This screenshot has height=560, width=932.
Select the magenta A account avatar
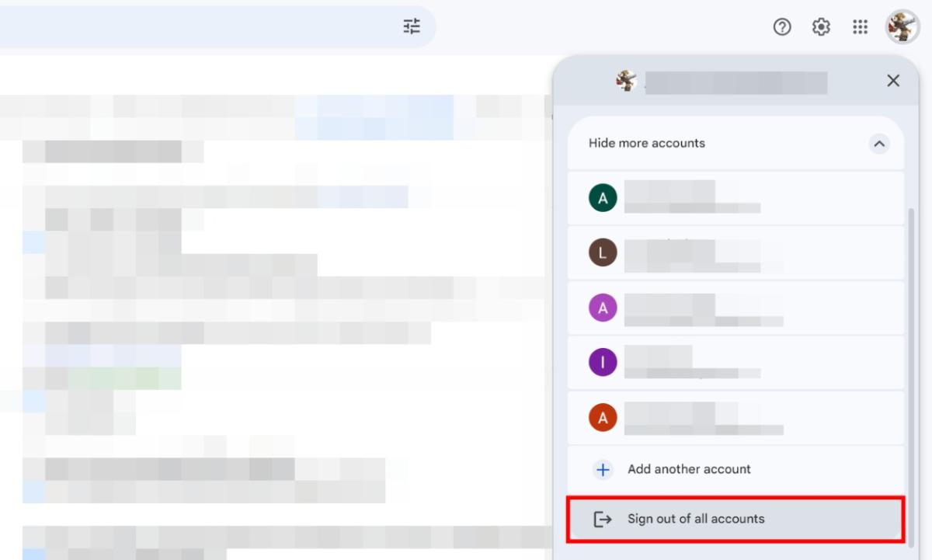[603, 308]
